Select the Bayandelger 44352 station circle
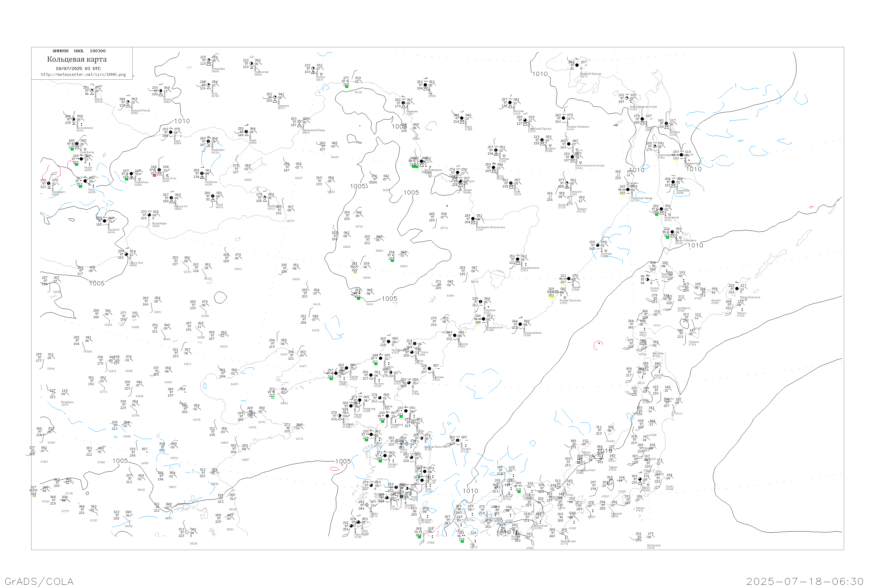Image resolution: width=882 pixels, height=588 pixels. 149,215
